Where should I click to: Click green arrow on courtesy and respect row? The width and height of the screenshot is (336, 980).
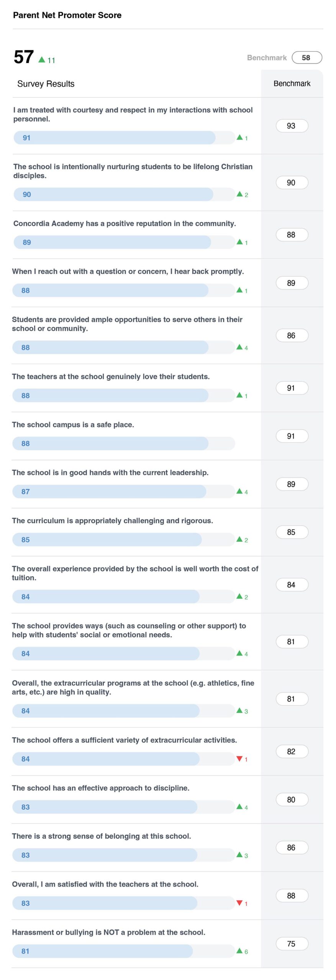(x=239, y=137)
